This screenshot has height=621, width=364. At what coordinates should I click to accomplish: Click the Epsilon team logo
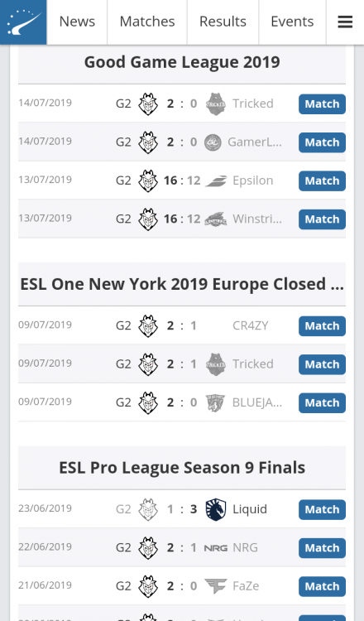[216, 181]
